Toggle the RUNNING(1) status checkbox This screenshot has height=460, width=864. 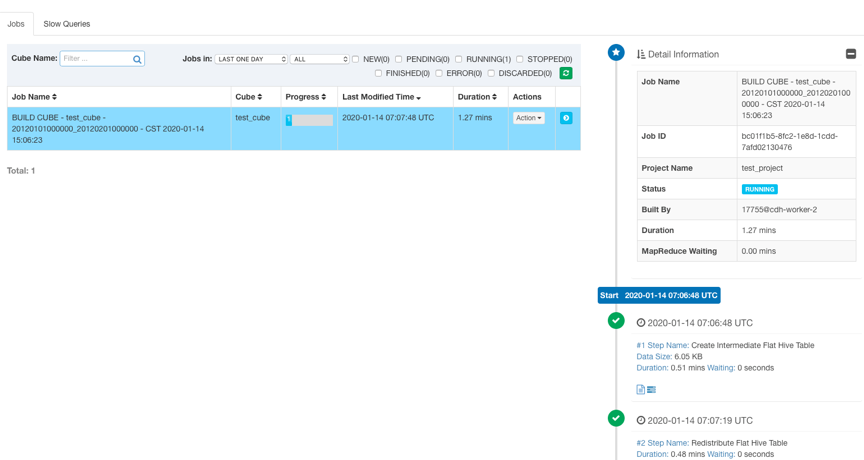coord(459,59)
